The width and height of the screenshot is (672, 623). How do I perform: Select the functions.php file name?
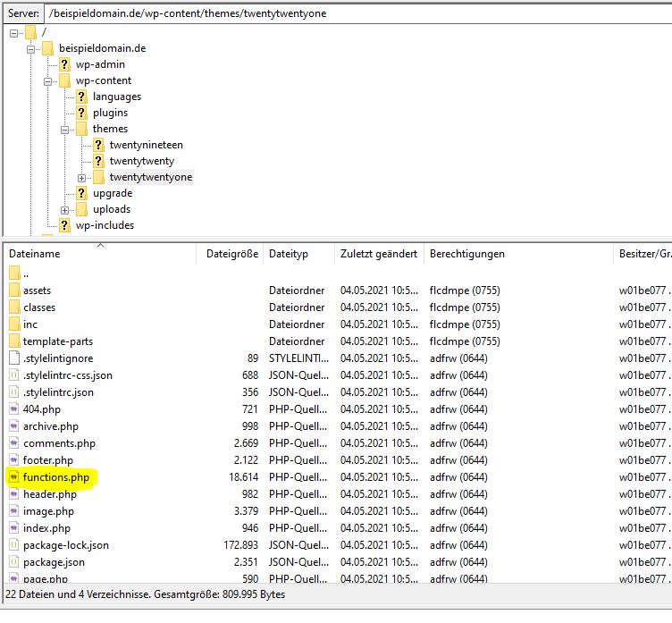(56, 477)
